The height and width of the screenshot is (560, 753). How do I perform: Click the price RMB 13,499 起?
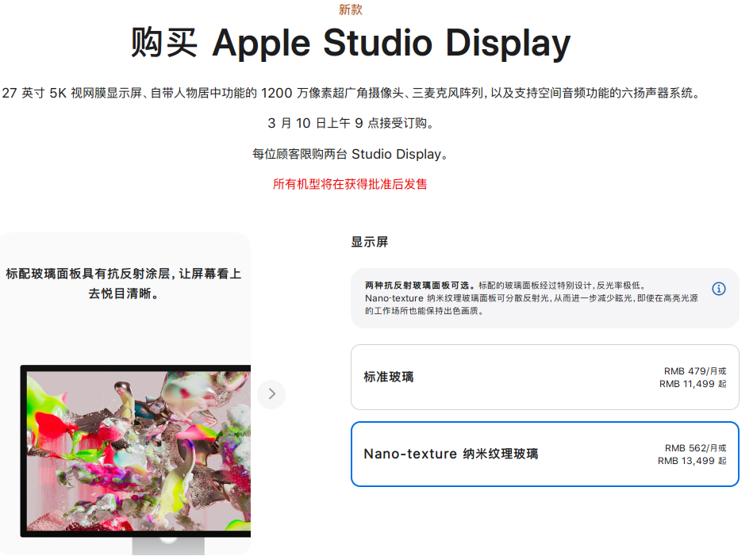pyautogui.click(x=692, y=461)
